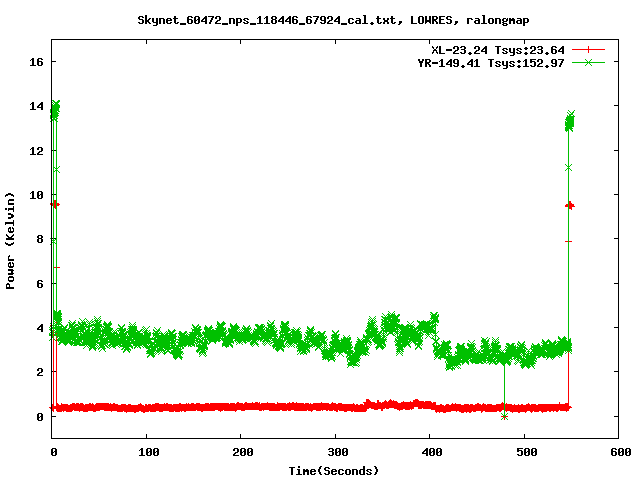Click the x-axis tick label 300
This screenshot has height=480, width=640.
[x=338, y=452]
